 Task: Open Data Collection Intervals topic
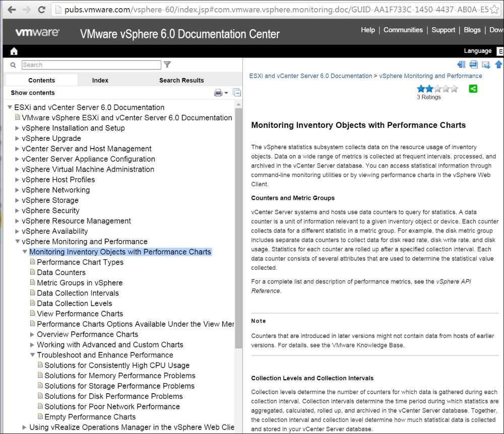78,293
